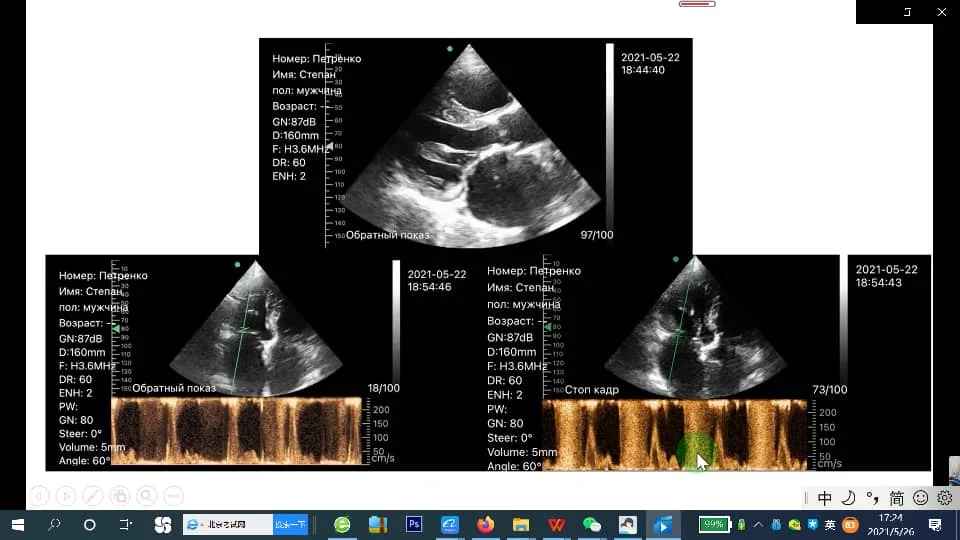Select the pen annotation tool
Screen dimensions: 960x540
[x=93, y=495]
